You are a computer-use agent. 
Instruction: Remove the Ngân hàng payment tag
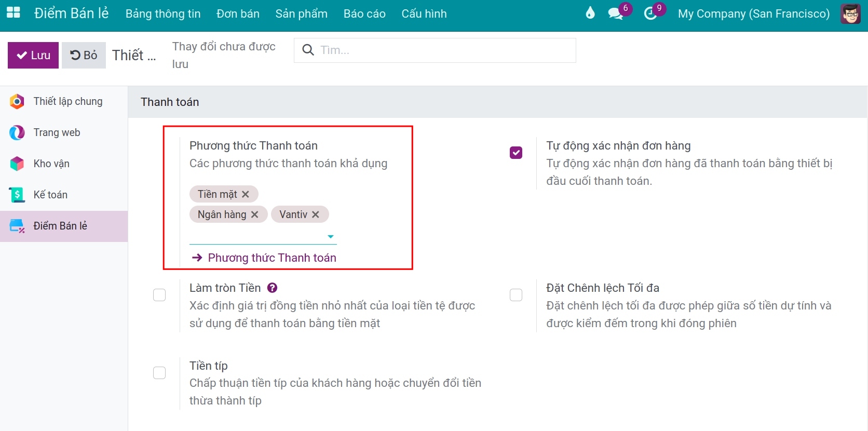tap(255, 214)
